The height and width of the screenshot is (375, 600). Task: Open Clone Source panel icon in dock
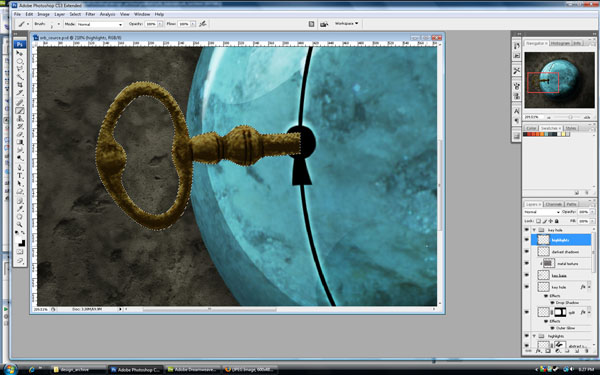[517, 96]
